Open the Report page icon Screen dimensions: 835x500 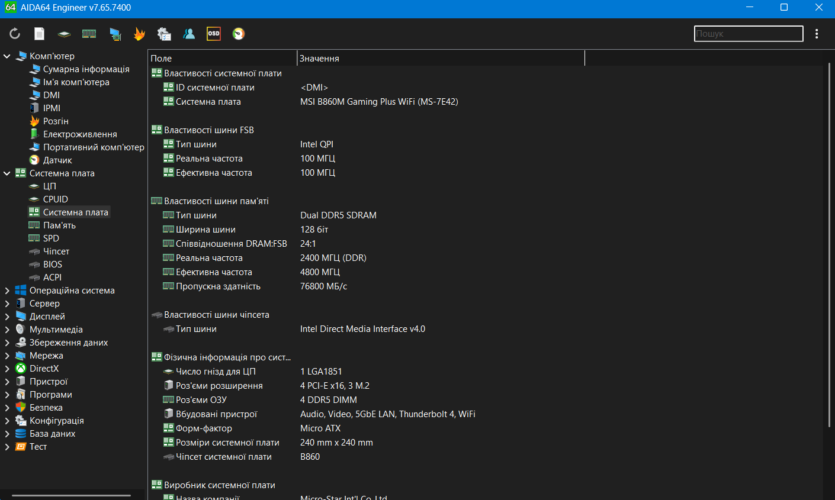[x=39, y=34]
